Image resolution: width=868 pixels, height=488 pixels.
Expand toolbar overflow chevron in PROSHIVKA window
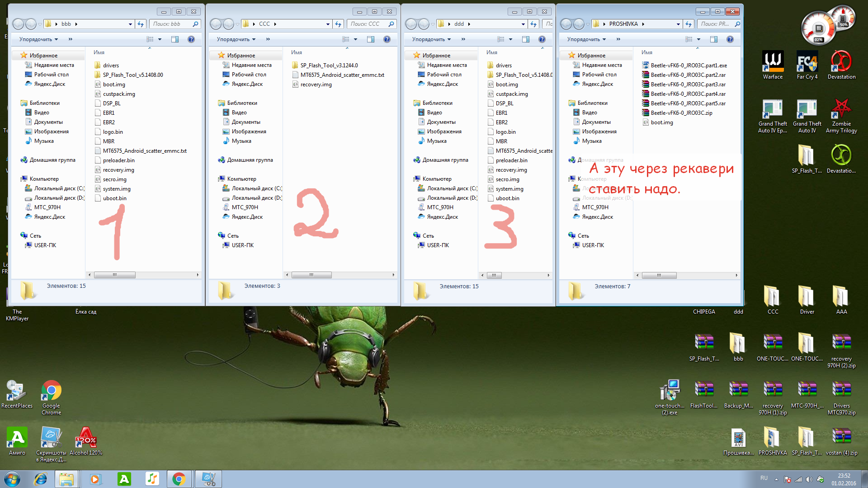click(618, 39)
